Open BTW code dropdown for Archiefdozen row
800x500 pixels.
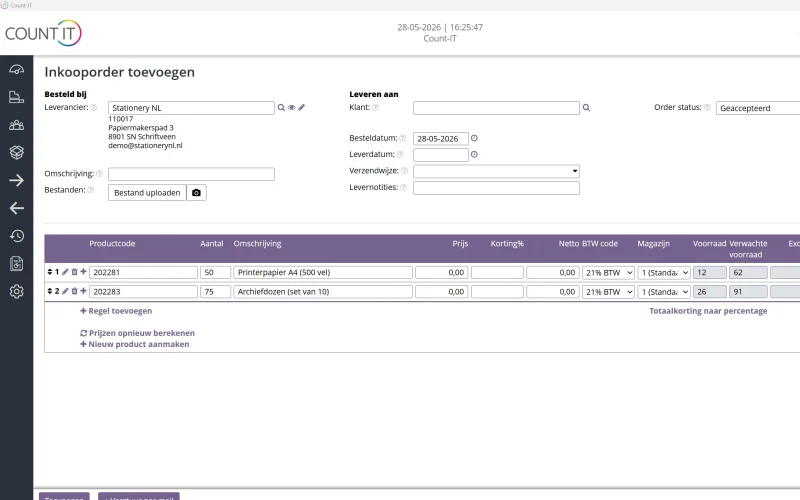click(x=609, y=292)
